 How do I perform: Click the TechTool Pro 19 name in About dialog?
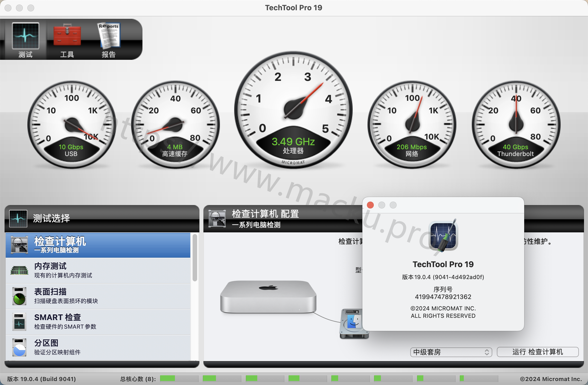point(443,264)
